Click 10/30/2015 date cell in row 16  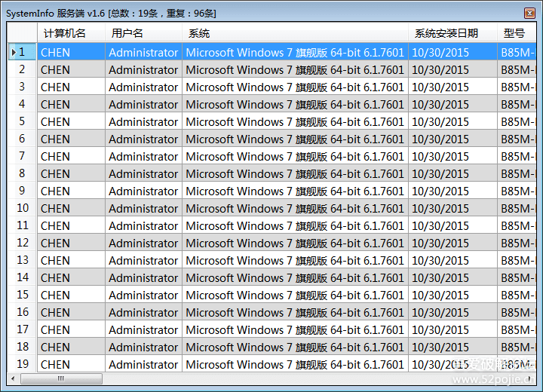pos(452,312)
